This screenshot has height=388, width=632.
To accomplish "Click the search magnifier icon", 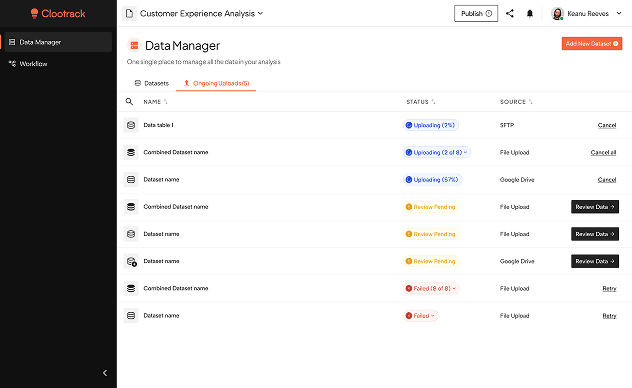I will [129, 102].
